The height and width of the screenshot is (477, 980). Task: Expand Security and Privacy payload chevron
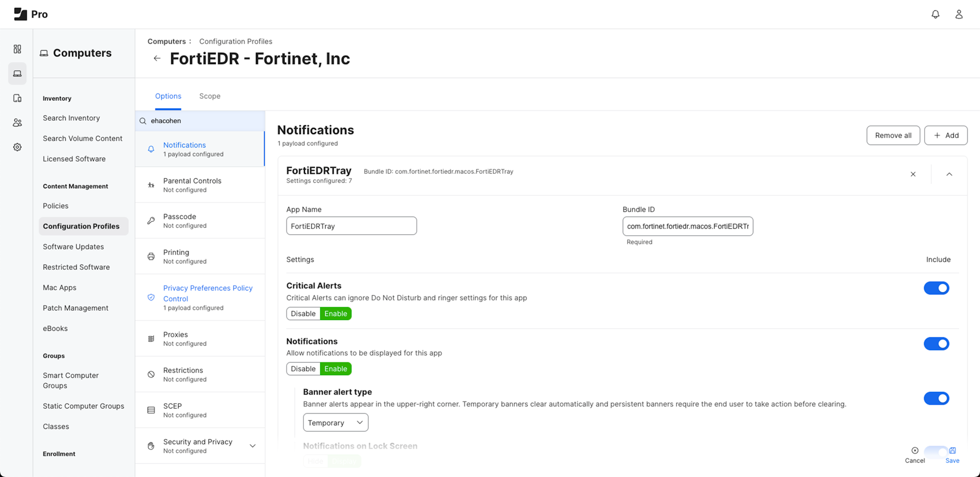click(252, 446)
